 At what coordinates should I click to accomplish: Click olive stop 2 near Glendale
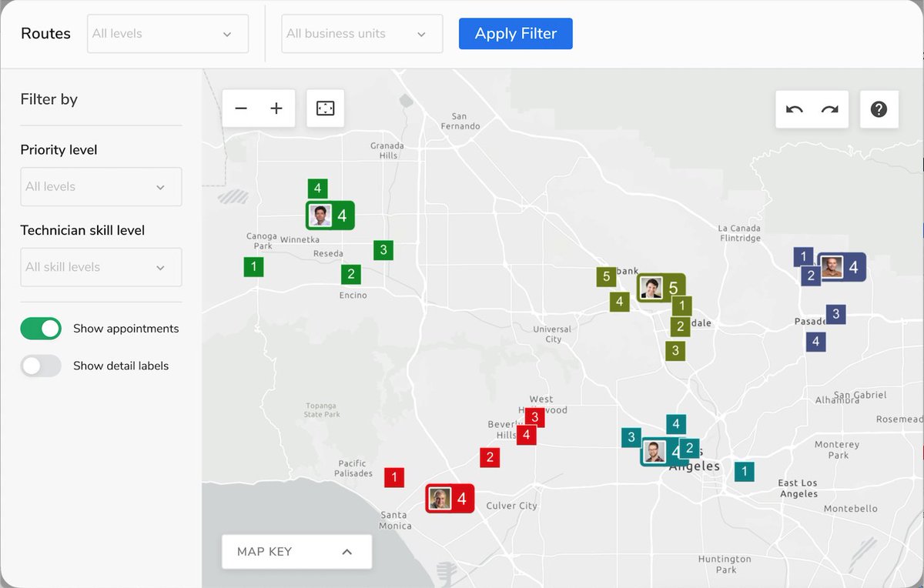(679, 326)
